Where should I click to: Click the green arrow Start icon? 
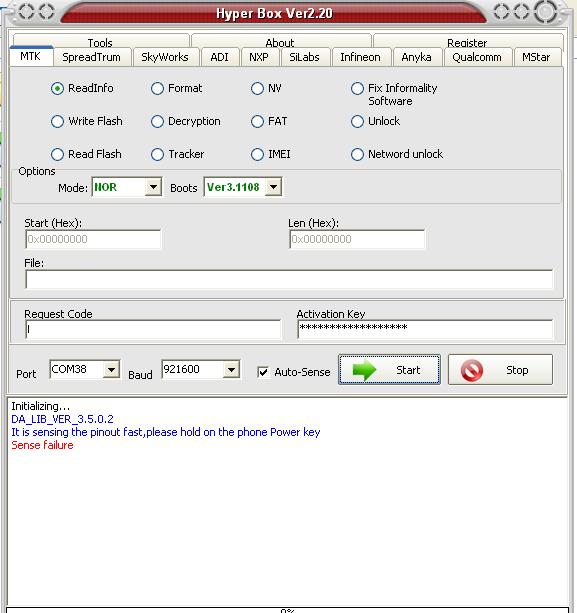(364, 370)
